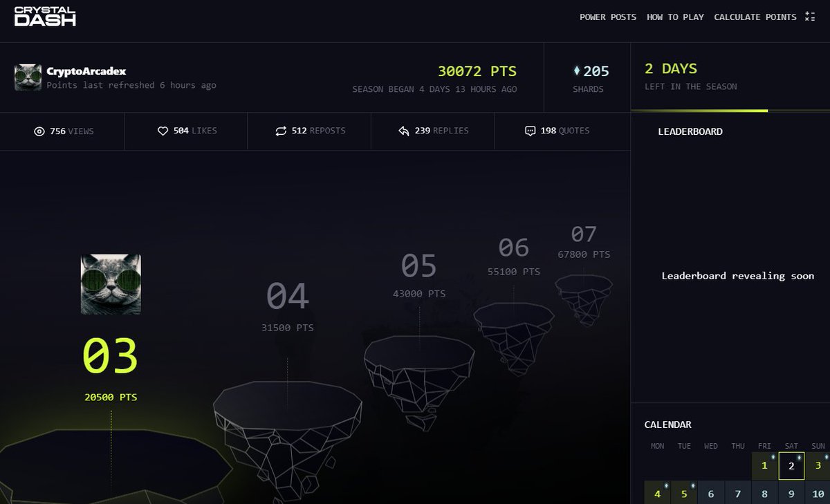Click the reposts arrows icon
The width and height of the screenshot is (830, 504).
click(281, 131)
